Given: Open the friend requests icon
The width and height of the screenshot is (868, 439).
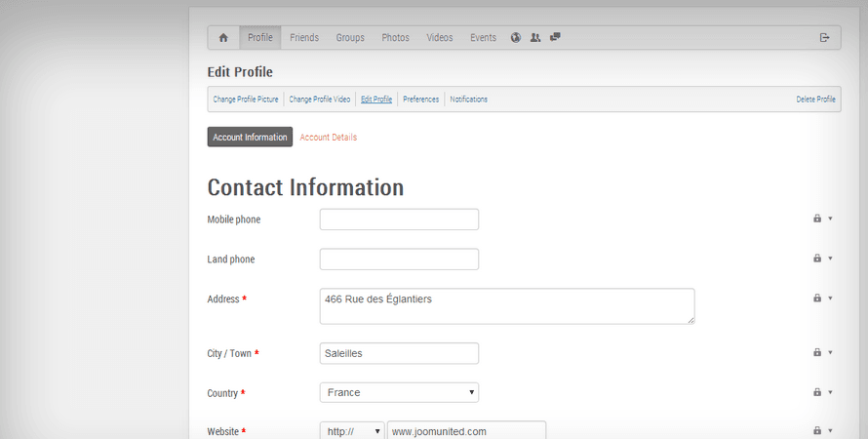Looking at the screenshot, I should point(535,38).
